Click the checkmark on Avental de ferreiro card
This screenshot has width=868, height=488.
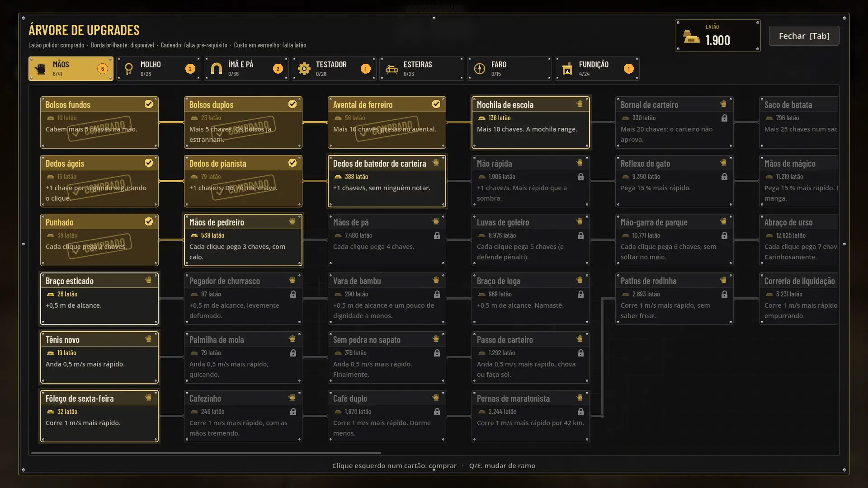click(436, 104)
